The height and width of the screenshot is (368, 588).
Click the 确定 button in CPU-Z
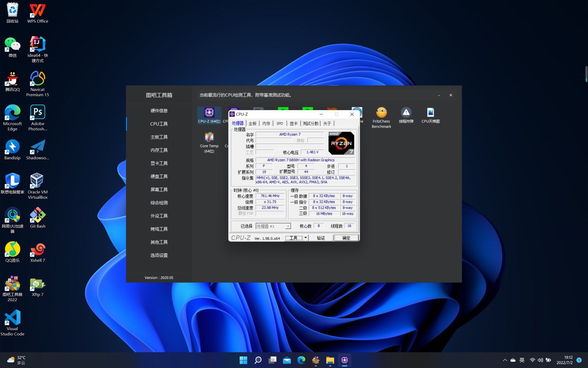(x=346, y=238)
